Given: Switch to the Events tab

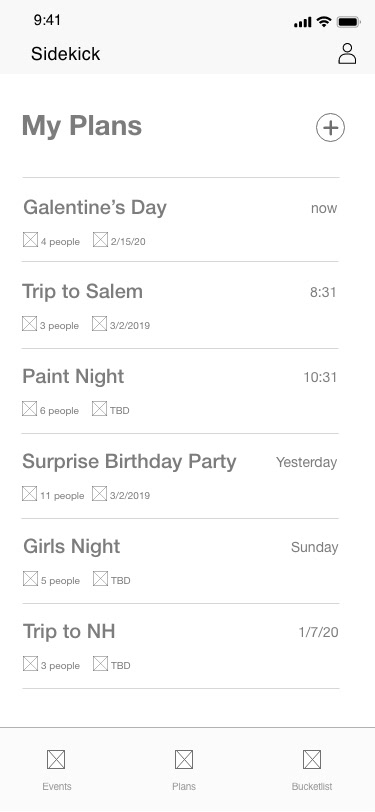Looking at the screenshot, I should 56,770.
